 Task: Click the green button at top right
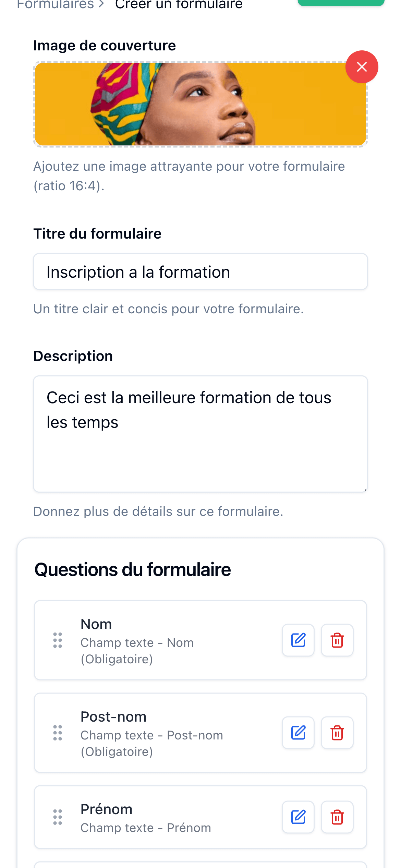[x=341, y=3]
